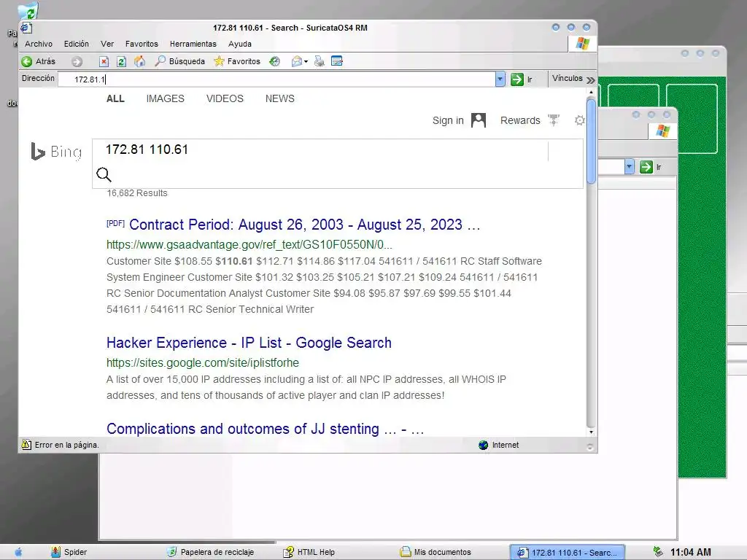Click in the Dirección address field
The image size is (747, 560).
[x=276, y=79]
